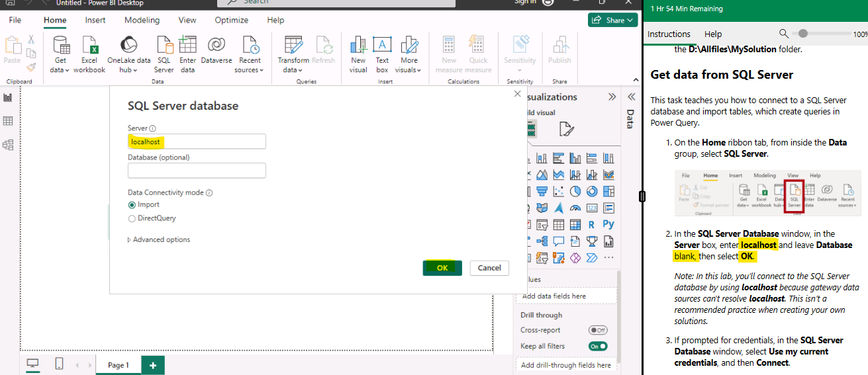Select the Format visual pane icon
Viewport: 868px width, 375px height.
tap(566, 129)
